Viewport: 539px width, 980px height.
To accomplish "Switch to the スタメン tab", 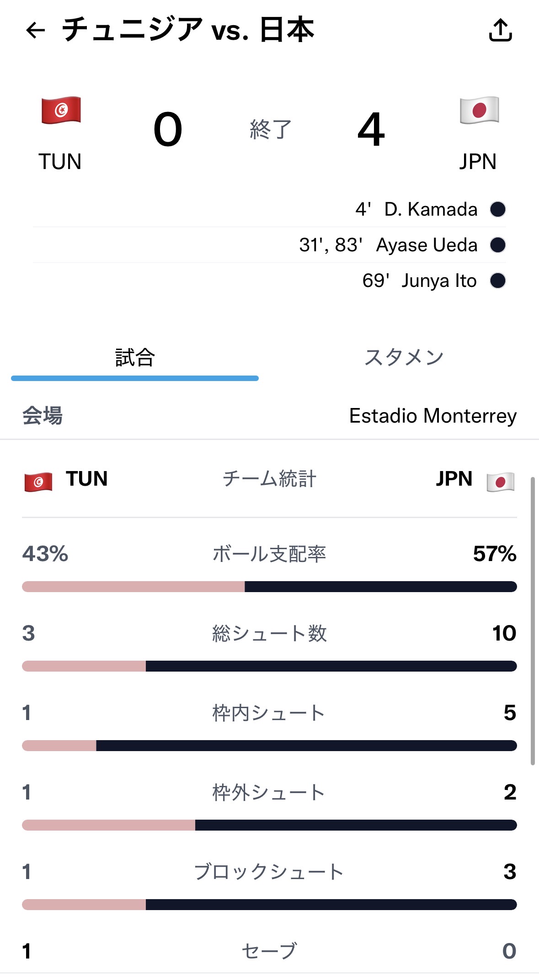I will coord(404,358).
